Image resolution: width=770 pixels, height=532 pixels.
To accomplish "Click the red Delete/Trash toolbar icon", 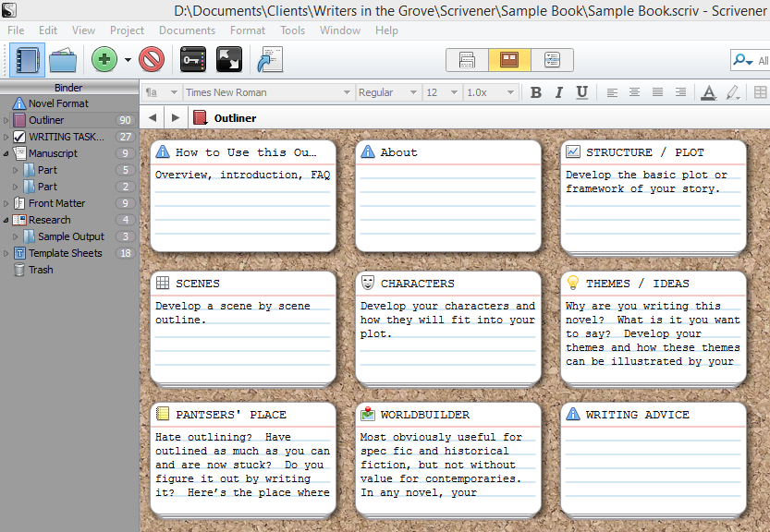I will (x=152, y=61).
